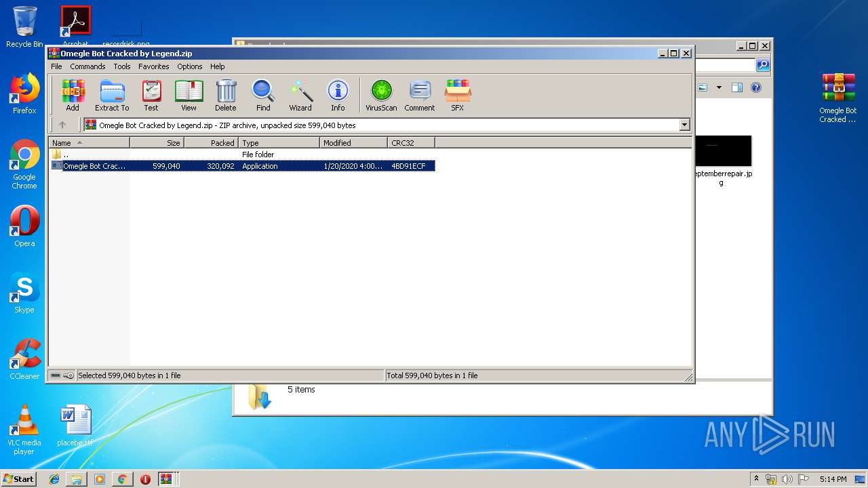Viewport: 868px width, 488px height.
Task: Click the drive/password icon in status bar
Action: [x=62, y=375]
